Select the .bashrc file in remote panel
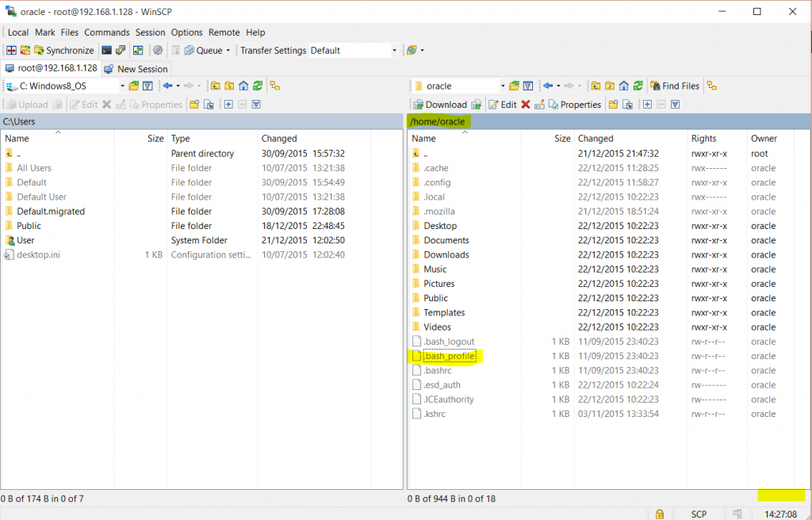This screenshot has width=812, height=520. 438,370
